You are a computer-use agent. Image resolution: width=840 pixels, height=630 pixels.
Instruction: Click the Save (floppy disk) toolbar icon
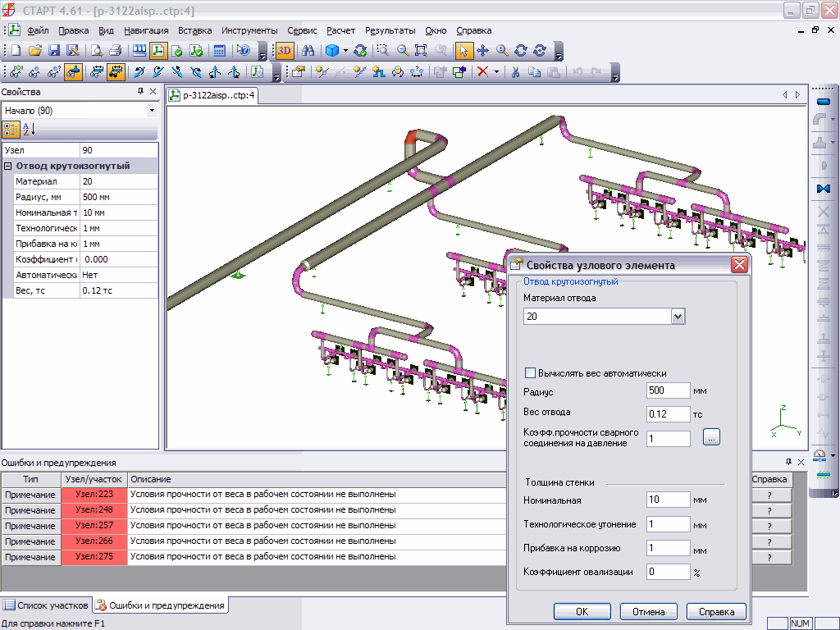pyautogui.click(x=53, y=50)
